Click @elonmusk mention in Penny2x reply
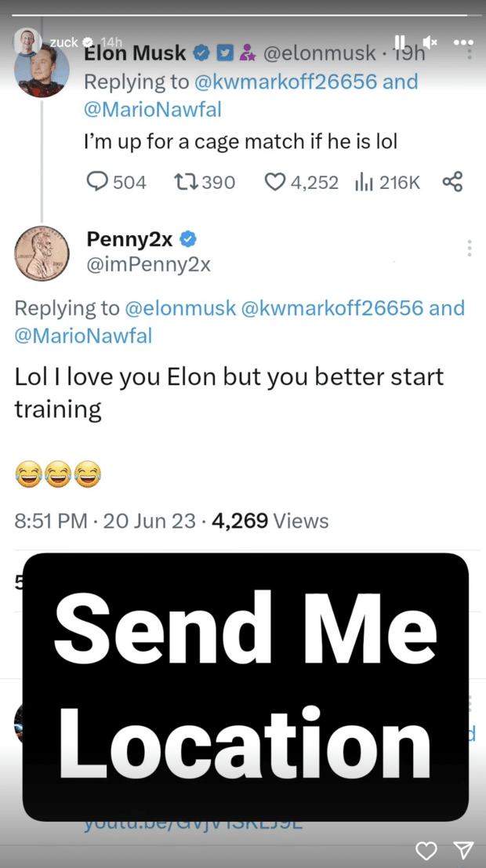This screenshot has width=486, height=868. click(x=180, y=307)
